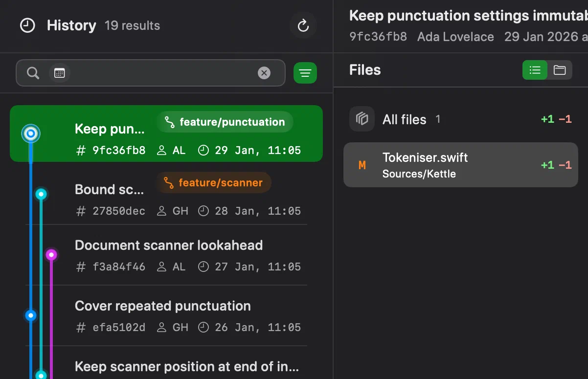Select the feature/scanner branch tag

point(214,182)
